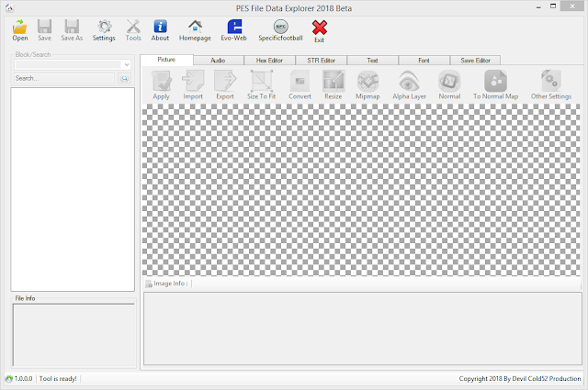
Task: Open Settings gear icon
Action: 104,27
